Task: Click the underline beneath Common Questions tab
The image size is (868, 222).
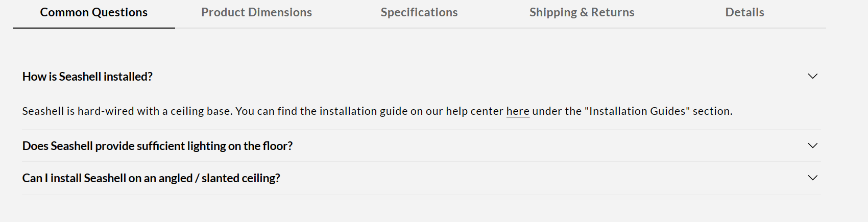Action: click(x=94, y=28)
